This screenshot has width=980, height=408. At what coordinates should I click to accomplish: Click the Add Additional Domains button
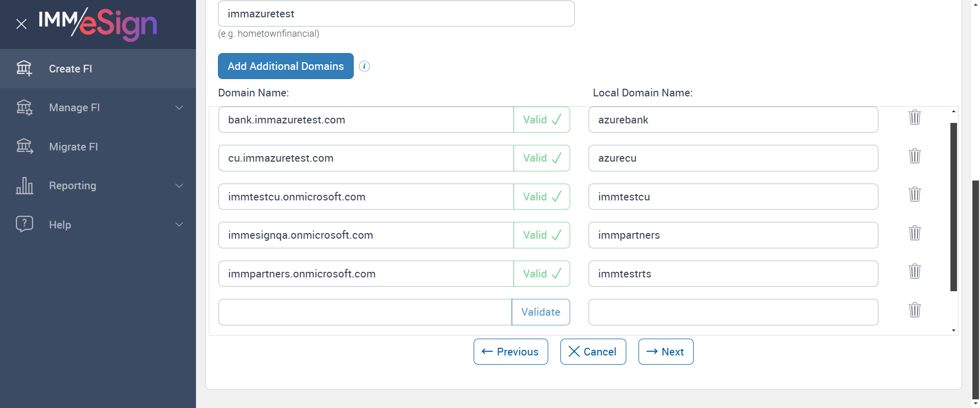[x=285, y=66]
